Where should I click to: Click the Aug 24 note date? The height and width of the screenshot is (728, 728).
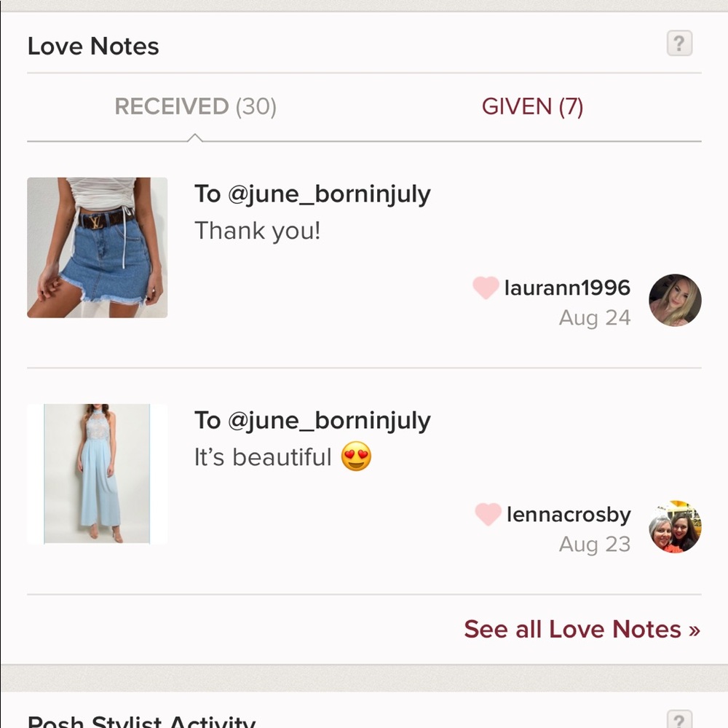(594, 318)
